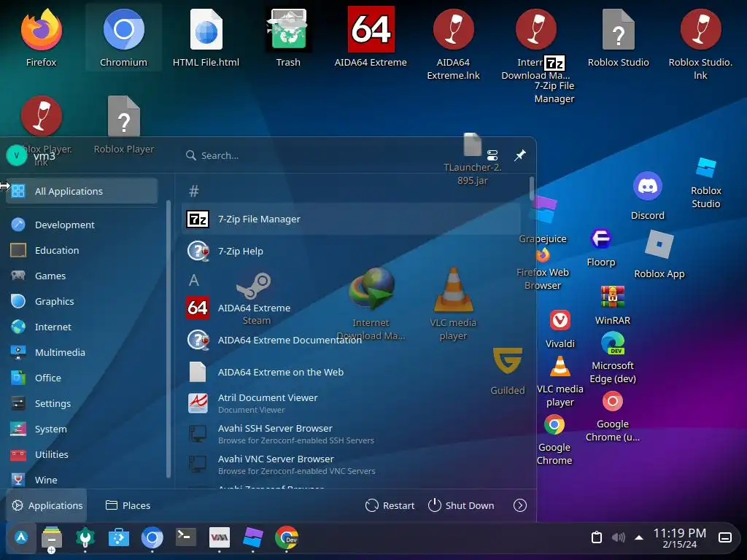Select AIDA64 Extreme.lnk on the desktop
Viewport: 747px width, 560px height.
coord(453,44)
